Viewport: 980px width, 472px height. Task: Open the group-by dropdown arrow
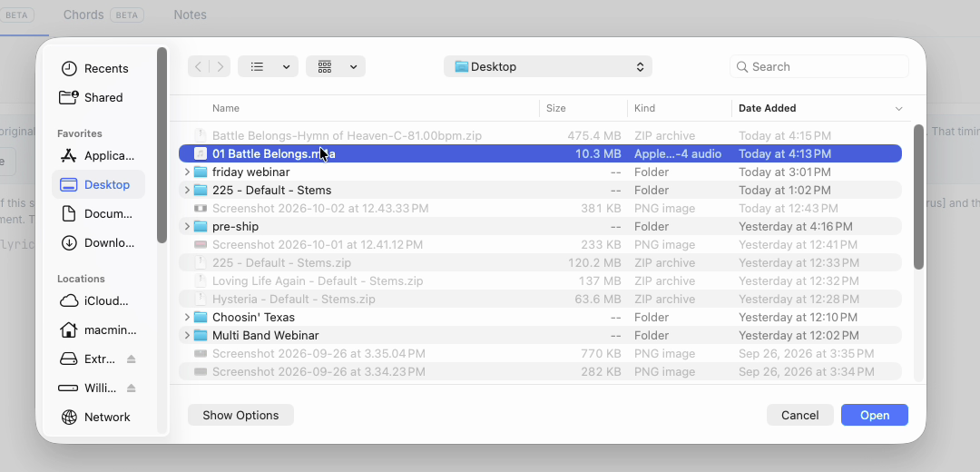(353, 67)
